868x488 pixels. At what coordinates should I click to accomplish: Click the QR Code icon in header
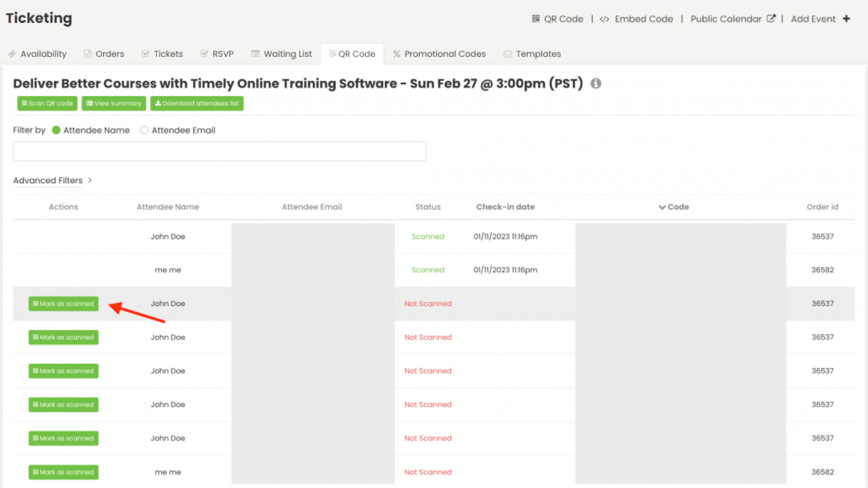(536, 19)
